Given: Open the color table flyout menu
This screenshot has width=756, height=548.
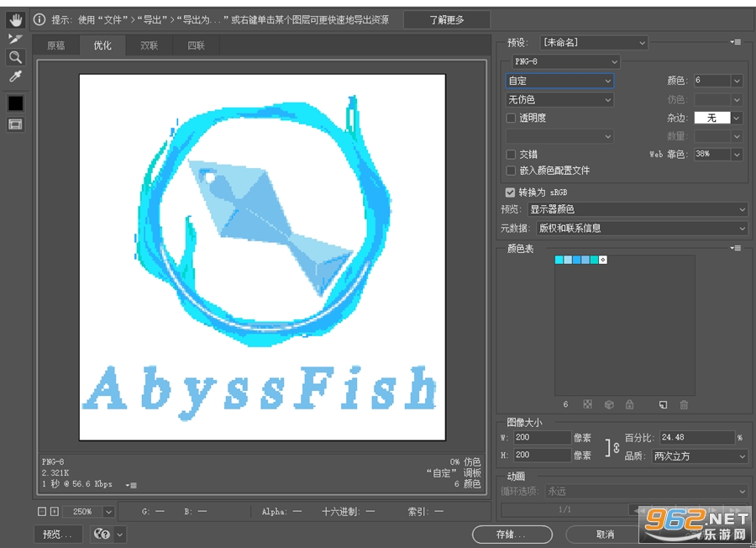Looking at the screenshot, I should pos(735,248).
